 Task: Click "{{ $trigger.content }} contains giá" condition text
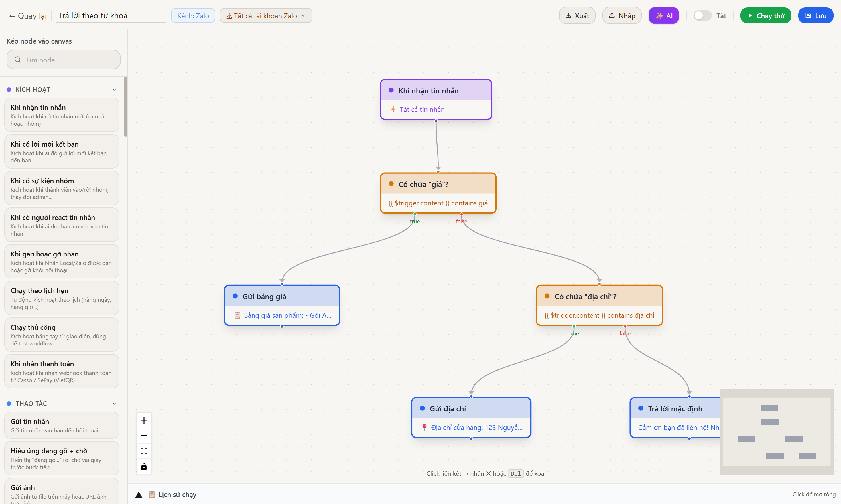pos(438,203)
